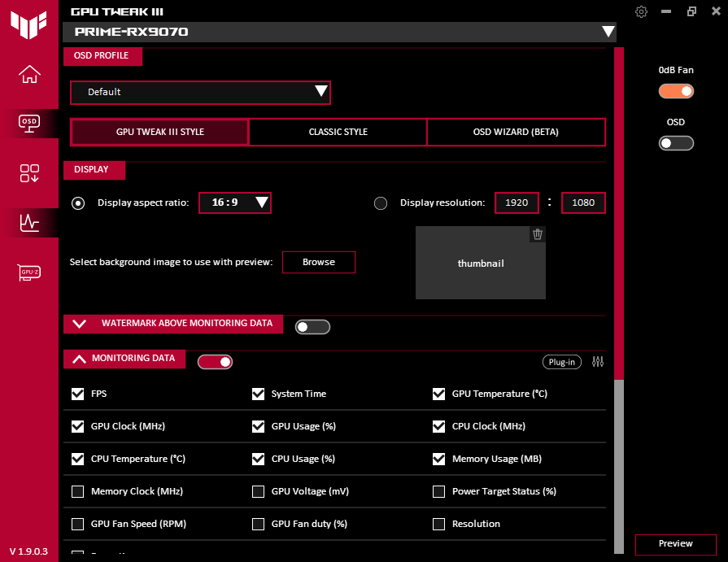Click Browse to select background image
This screenshot has width=728, height=562.
(319, 262)
